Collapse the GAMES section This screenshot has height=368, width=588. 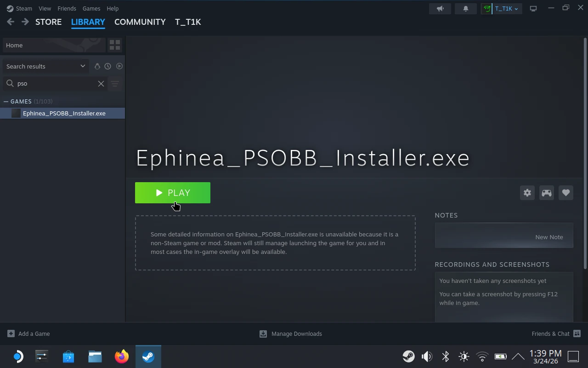tap(6, 101)
